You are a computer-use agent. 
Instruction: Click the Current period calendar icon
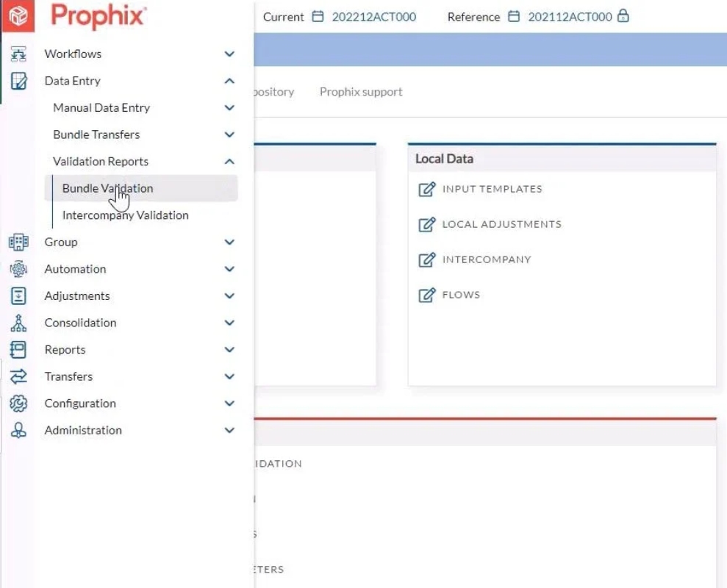318,17
